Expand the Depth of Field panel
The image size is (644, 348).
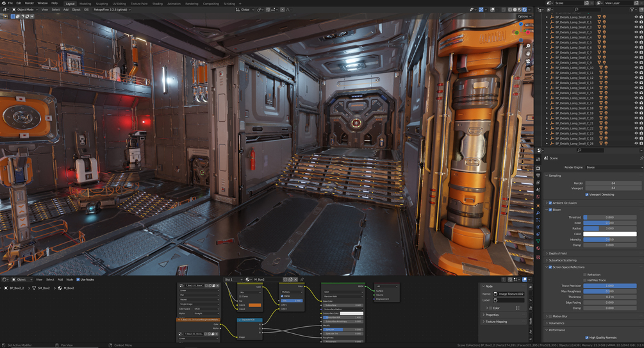click(x=557, y=254)
